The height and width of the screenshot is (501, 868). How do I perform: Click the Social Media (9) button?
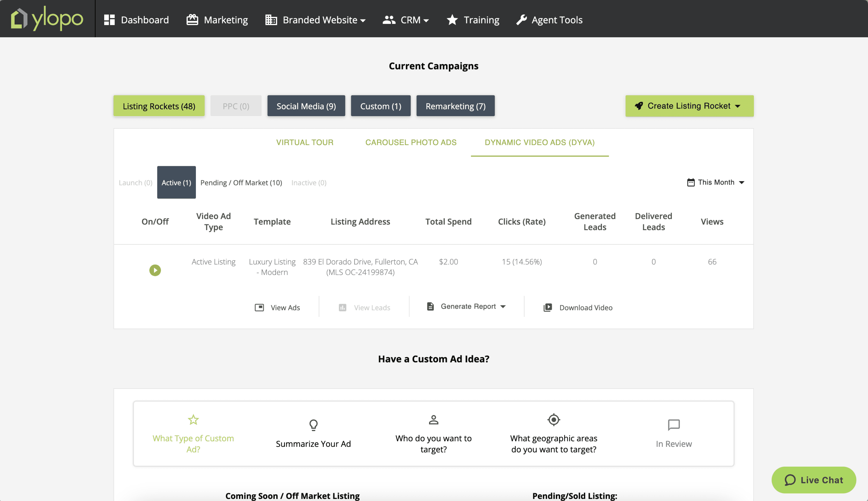tap(306, 106)
